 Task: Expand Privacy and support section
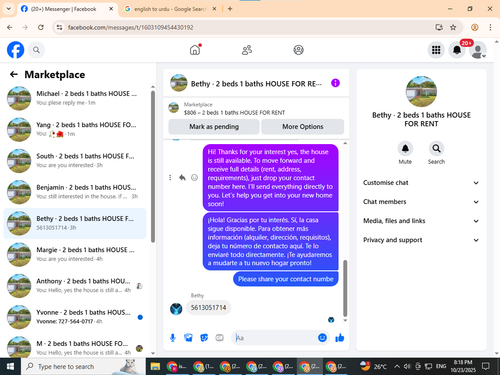coord(421,240)
